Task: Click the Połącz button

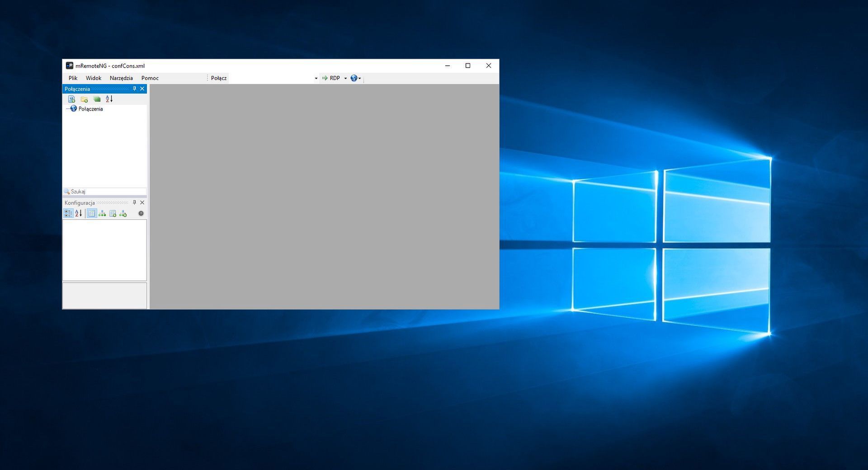Action: (x=218, y=78)
